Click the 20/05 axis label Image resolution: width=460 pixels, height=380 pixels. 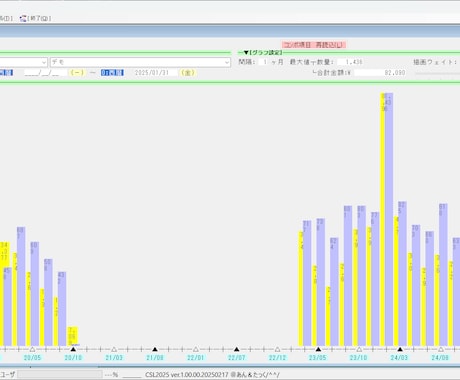coord(32,358)
